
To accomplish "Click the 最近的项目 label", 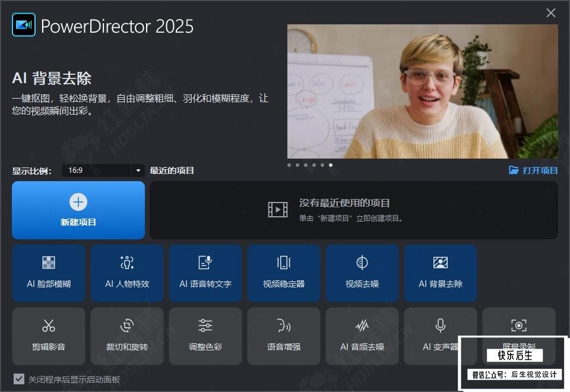I will coord(172,170).
